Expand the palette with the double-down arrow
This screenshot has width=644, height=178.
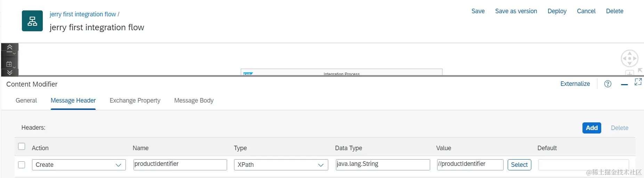tap(10, 72)
